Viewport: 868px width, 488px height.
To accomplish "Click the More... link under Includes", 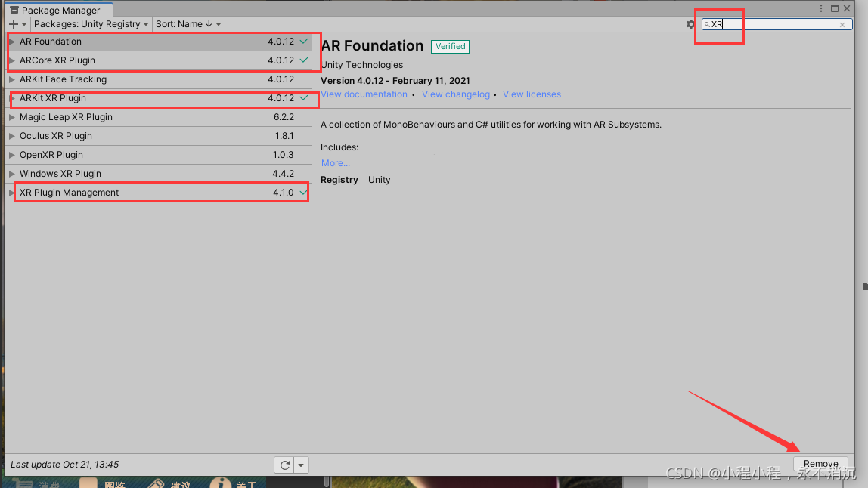I will point(336,163).
